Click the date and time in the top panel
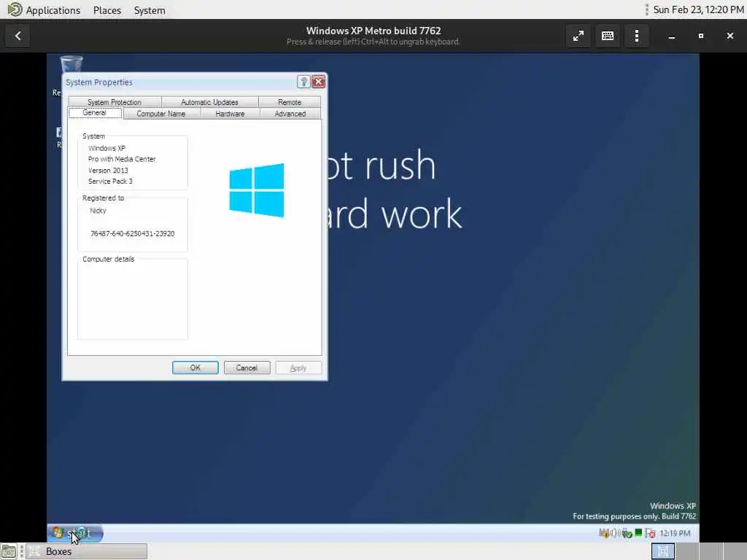The image size is (747, 560). [698, 9]
